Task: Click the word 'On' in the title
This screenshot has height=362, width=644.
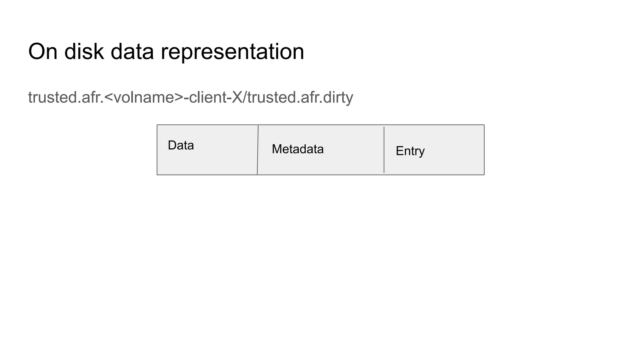Action: [x=43, y=52]
